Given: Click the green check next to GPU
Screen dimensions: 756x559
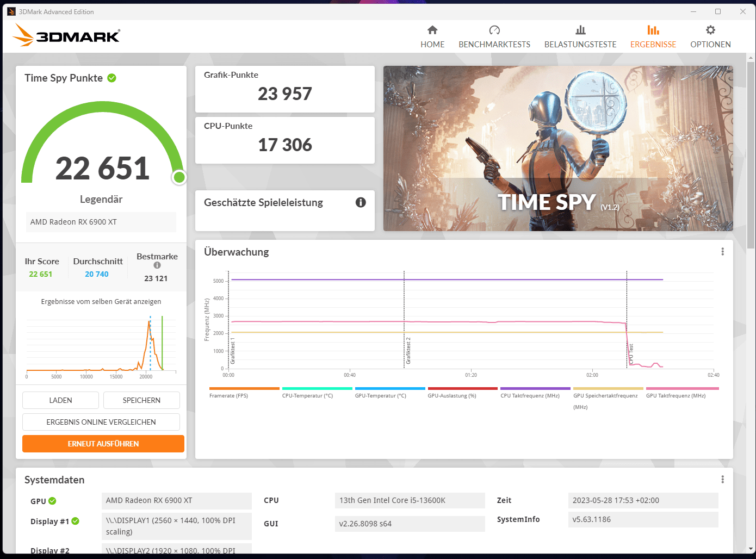Looking at the screenshot, I should pyautogui.click(x=52, y=501).
